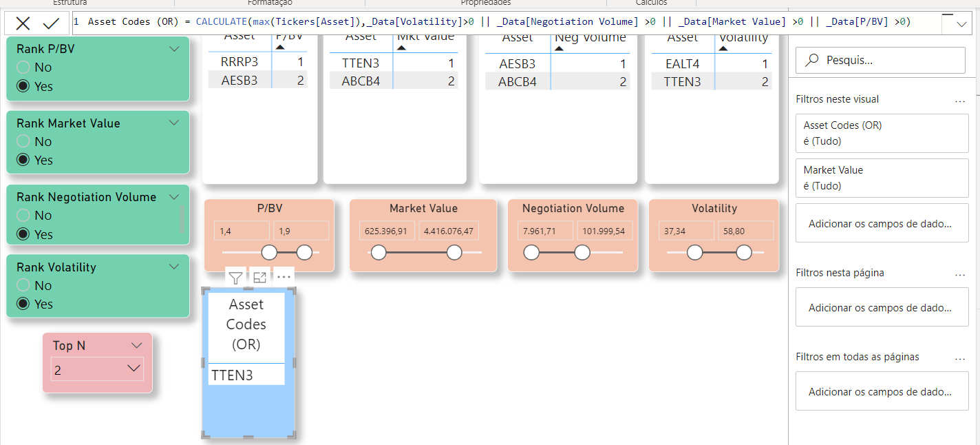The image size is (980, 445).
Task: Select Yes for Rank Negotiation Volume
Action: (23, 234)
